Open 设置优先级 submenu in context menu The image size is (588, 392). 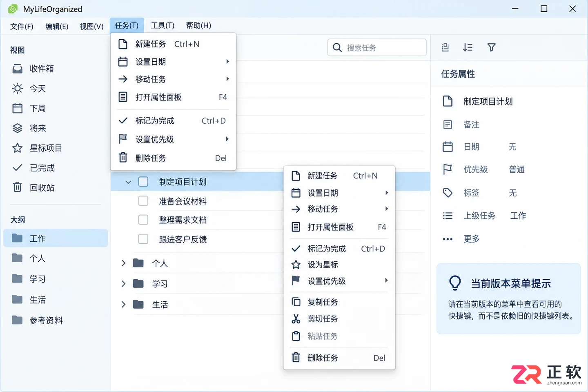[x=339, y=281]
